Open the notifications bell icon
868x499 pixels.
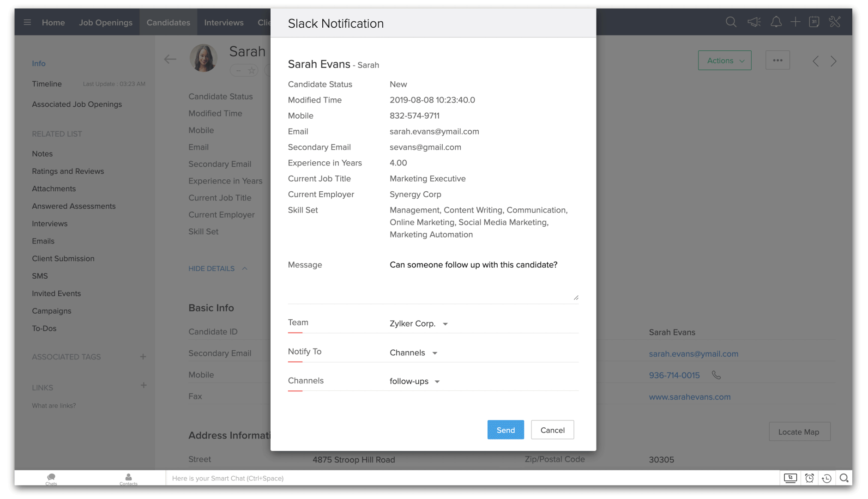776,22
